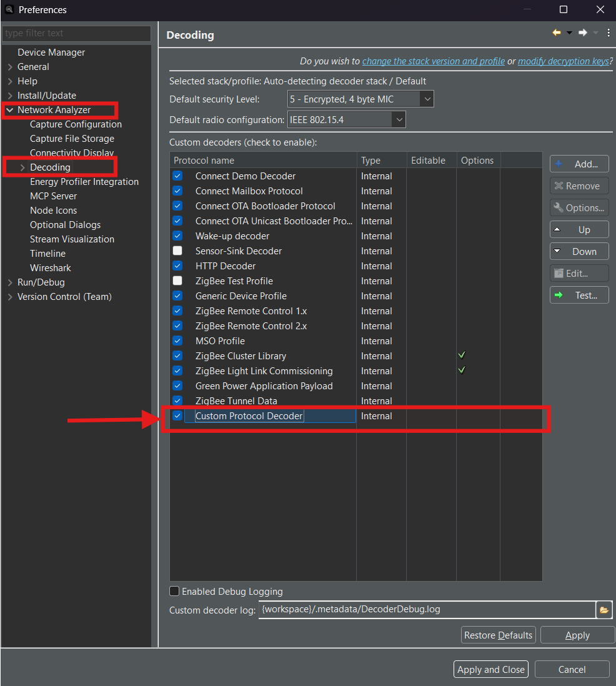Move the decoder Up
Screen dimensions: 616x686
coord(579,230)
